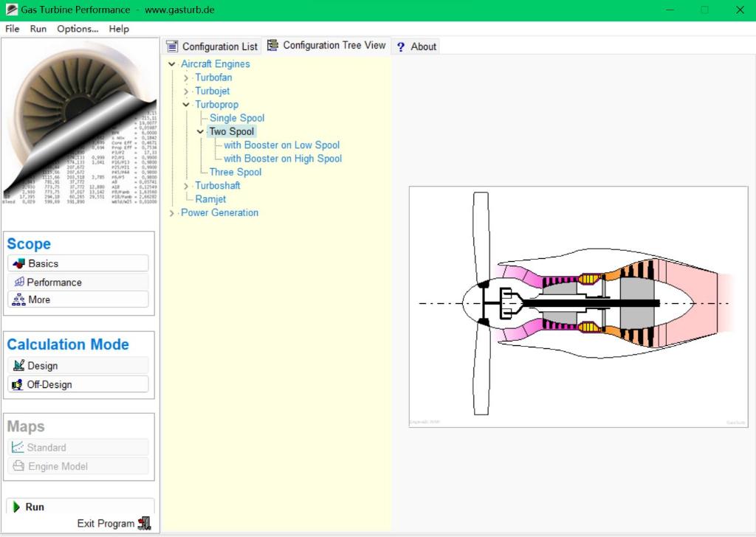Screen dimensions: 756x537
Task: Switch to Off-Design calculation mode
Action: pos(17,384)
